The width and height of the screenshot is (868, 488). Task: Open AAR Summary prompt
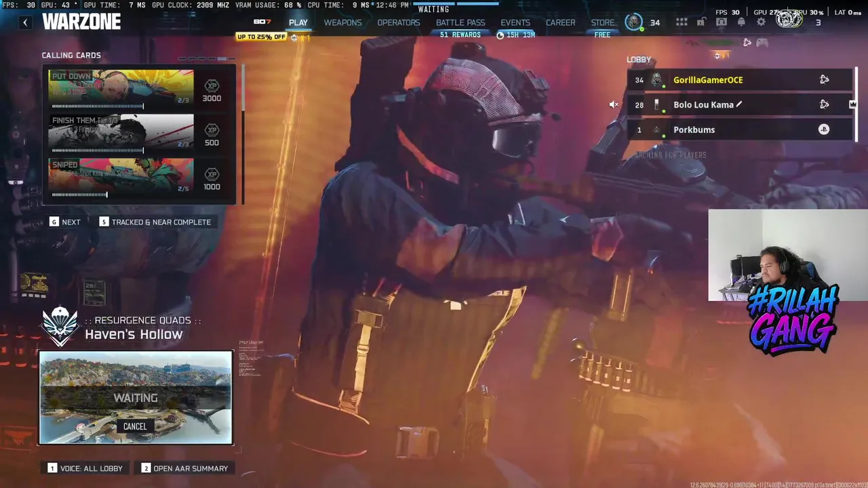coord(184,468)
